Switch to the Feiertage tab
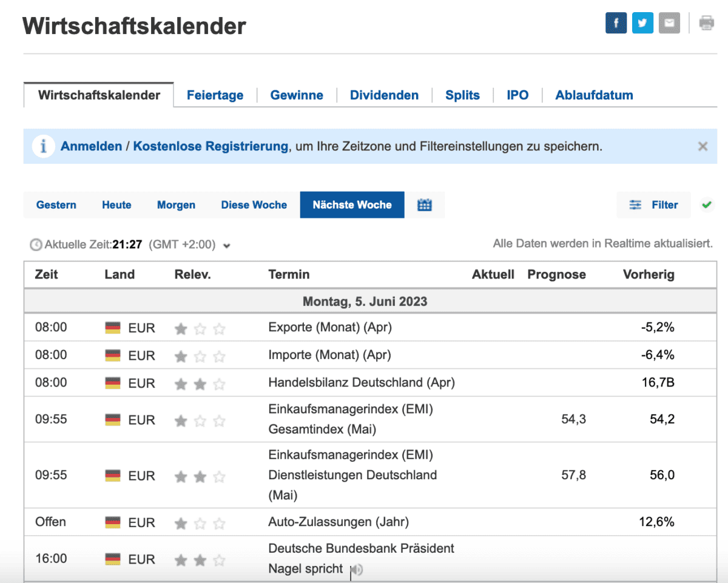The width and height of the screenshot is (728, 583). [x=215, y=95]
